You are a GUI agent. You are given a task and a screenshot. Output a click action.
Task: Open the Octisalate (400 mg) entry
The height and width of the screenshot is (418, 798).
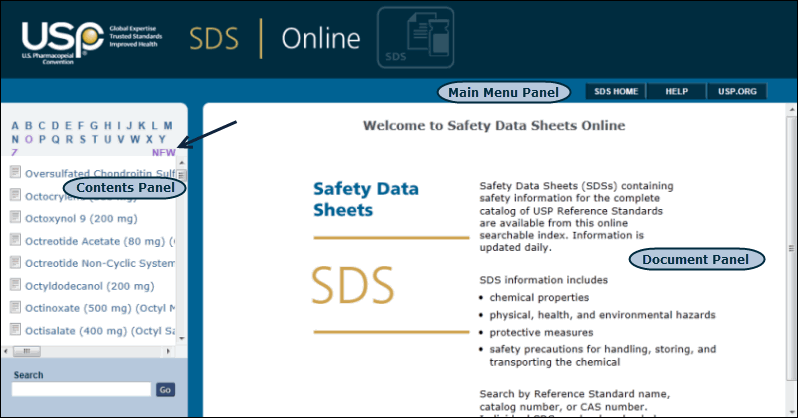[x=100, y=331]
